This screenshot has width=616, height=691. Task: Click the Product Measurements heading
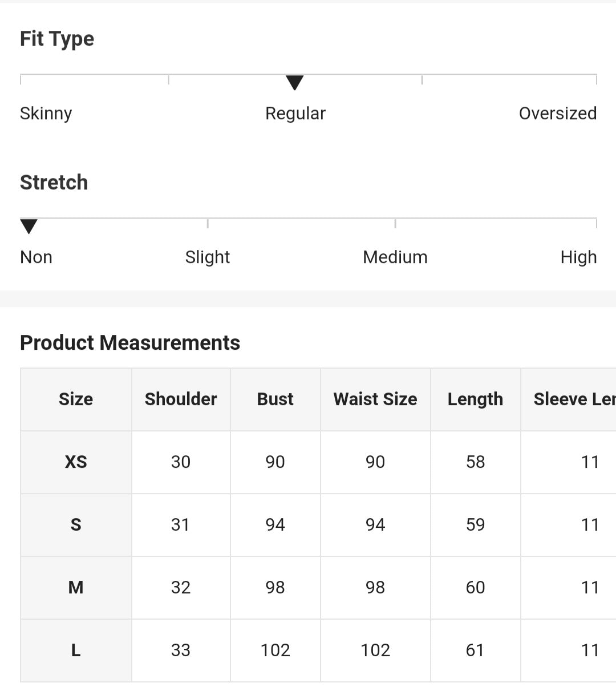pos(130,343)
